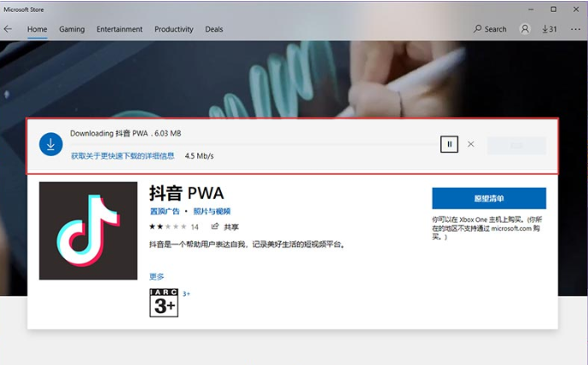Screen dimensions: 588x365
Task: Click the star rating row
Action: click(x=167, y=228)
